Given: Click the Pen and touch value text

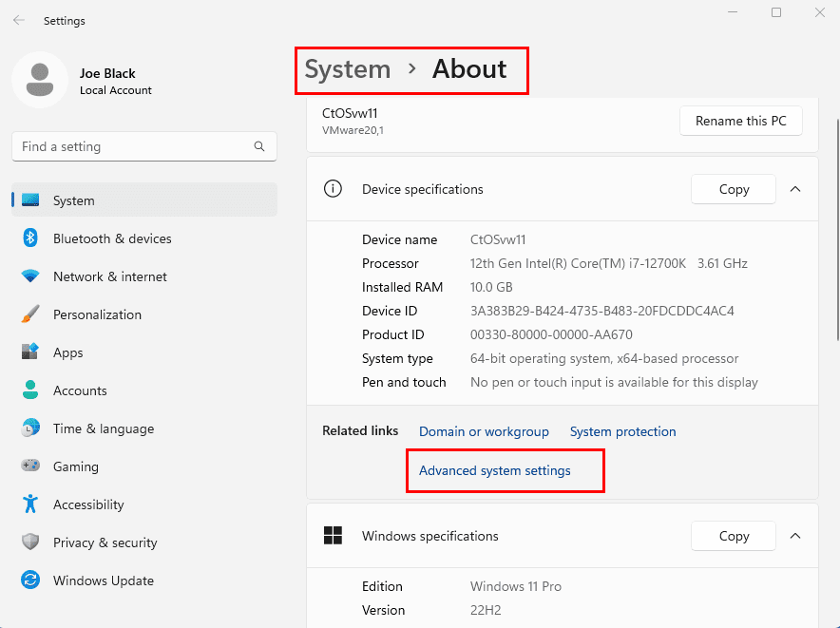Looking at the screenshot, I should (x=614, y=382).
